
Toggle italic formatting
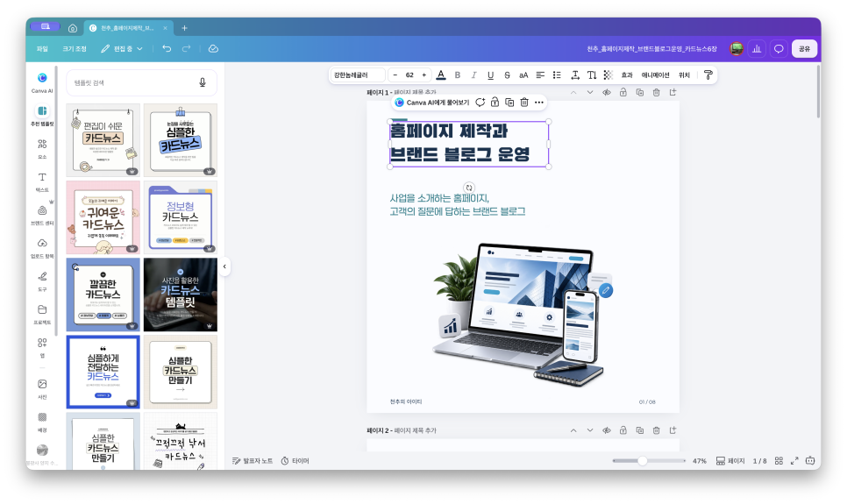coord(473,75)
